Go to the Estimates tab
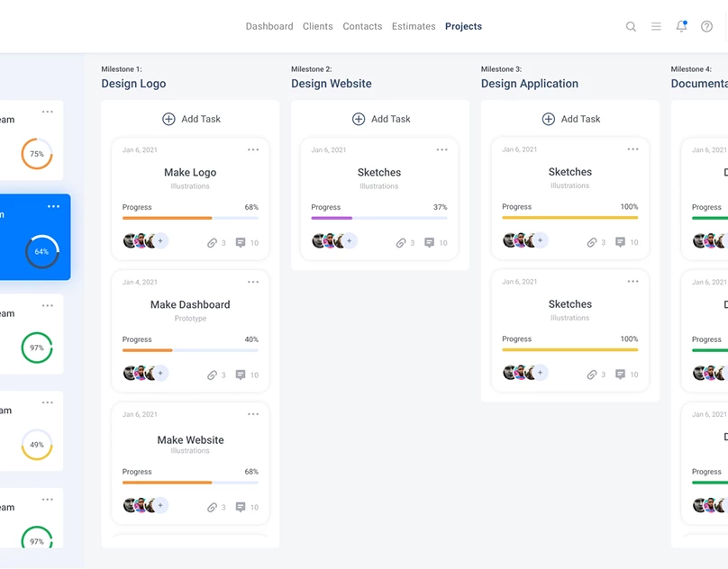Screen dimensions: 728x569 point(414,27)
